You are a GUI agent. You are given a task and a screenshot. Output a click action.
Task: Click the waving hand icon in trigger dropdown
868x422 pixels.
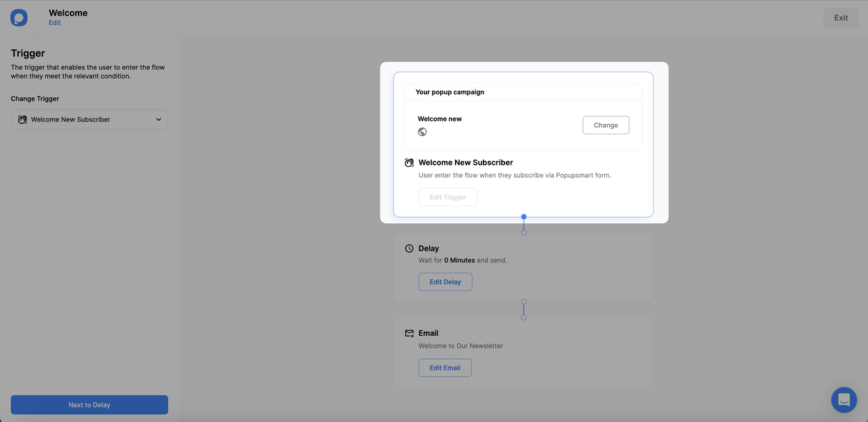(22, 119)
